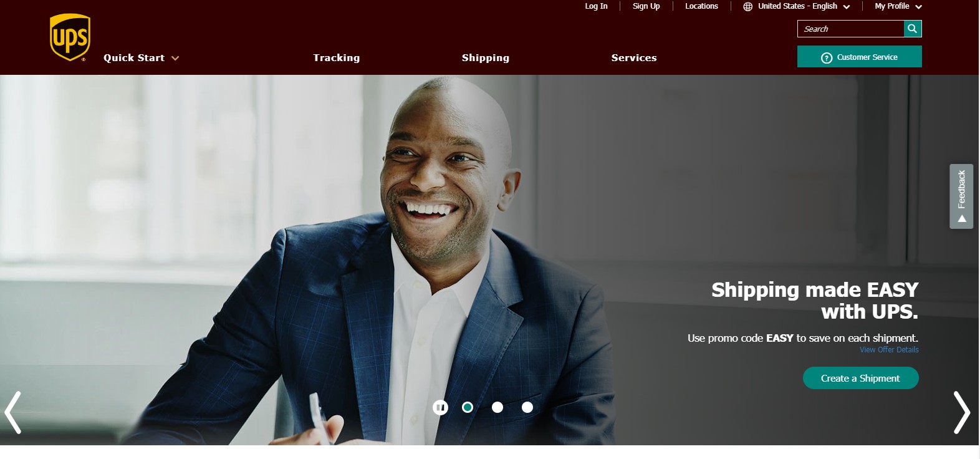
Task: Expand the My Profile menu
Action: coord(898,6)
